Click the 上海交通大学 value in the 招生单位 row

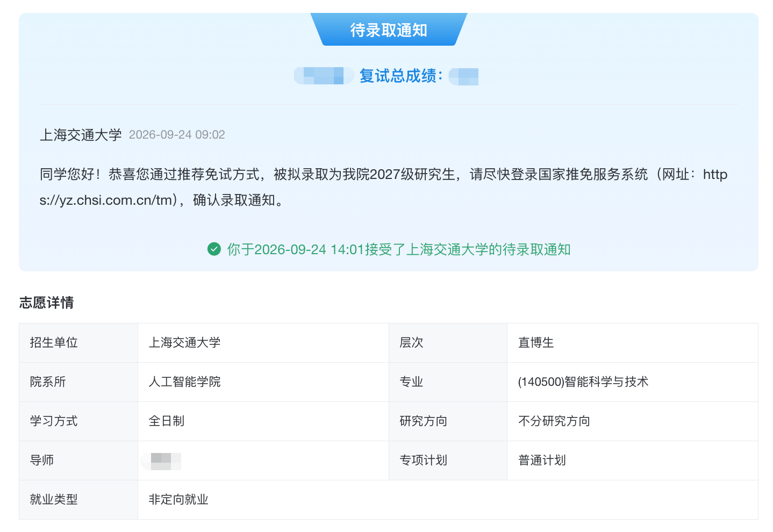263,343
